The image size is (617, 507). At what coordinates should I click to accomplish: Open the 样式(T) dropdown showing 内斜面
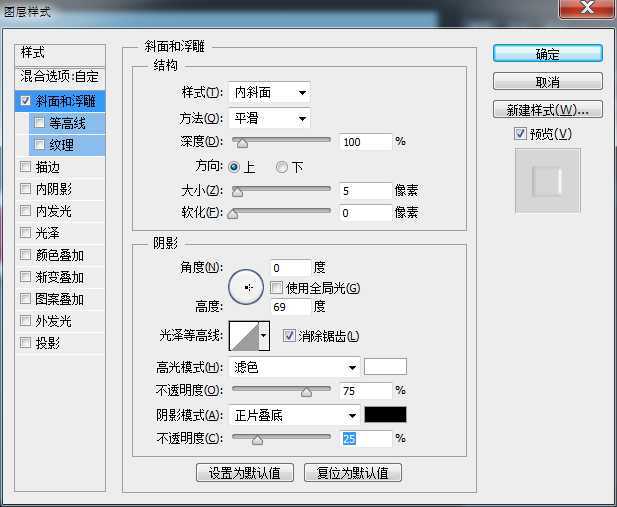(x=270, y=93)
